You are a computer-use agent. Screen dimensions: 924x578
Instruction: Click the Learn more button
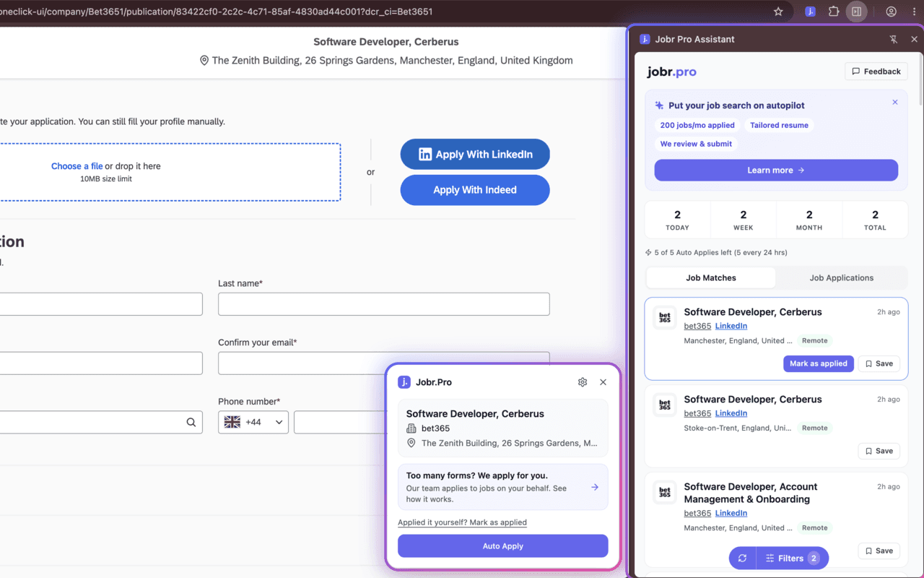[x=776, y=171]
